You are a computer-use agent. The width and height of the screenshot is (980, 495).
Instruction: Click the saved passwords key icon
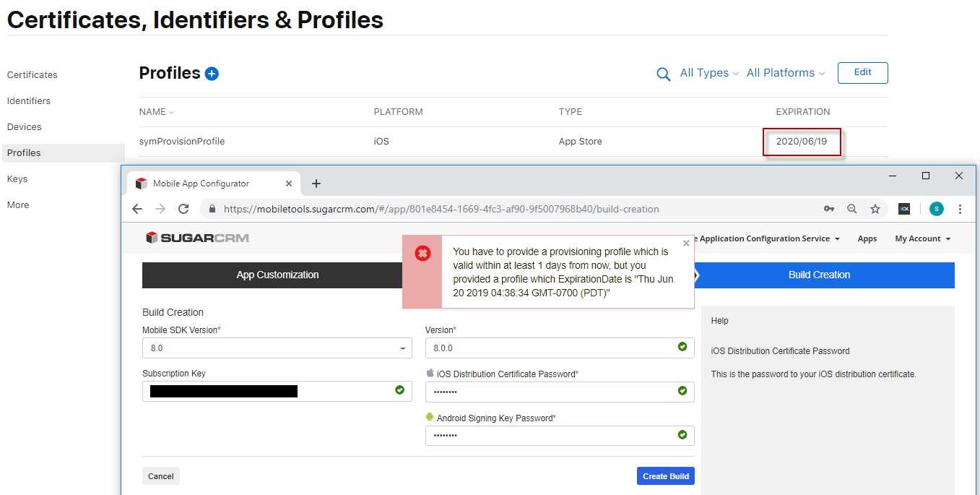point(829,209)
